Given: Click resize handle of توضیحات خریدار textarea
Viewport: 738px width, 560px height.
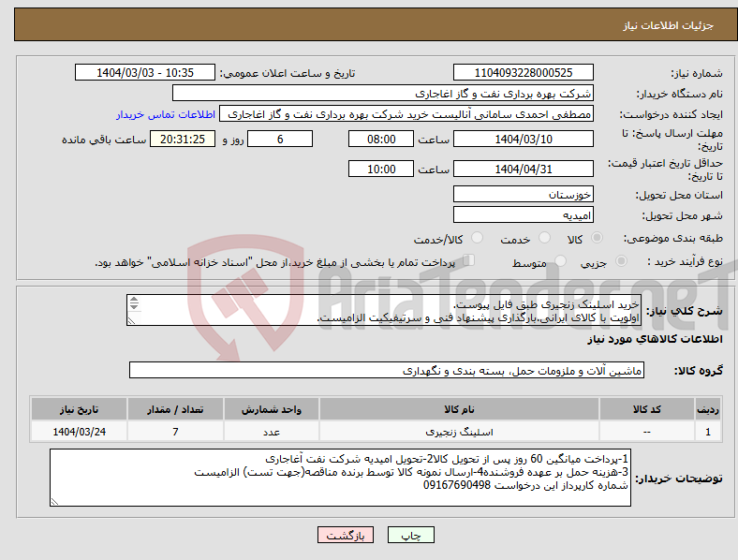Looking at the screenshot, I should pyautogui.click(x=54, y=502).
